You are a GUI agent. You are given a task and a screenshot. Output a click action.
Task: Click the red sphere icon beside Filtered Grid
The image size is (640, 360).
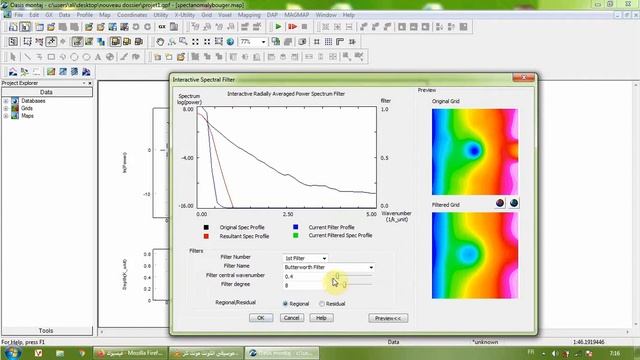click(x=500, y=203)
